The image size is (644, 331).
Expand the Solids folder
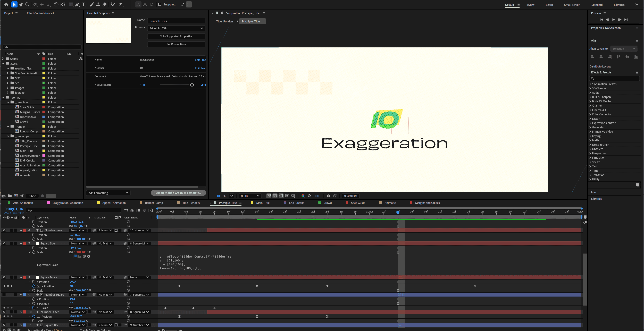[3, 59]
